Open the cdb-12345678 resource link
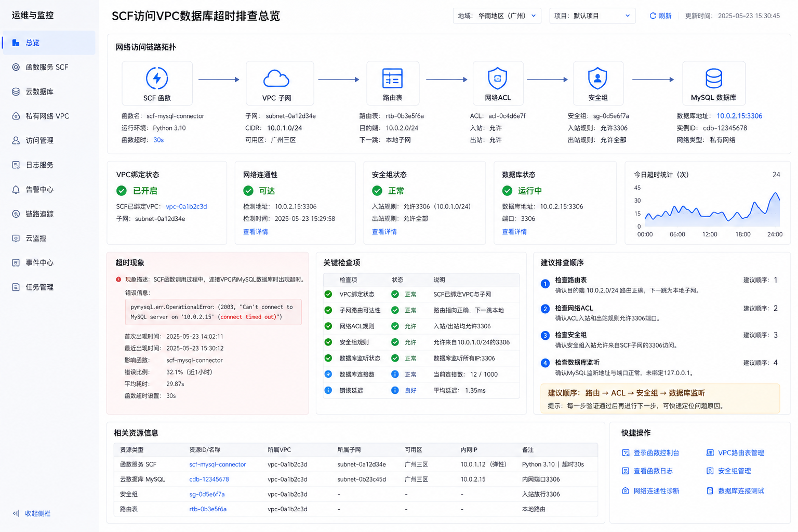798x532 pixels. click(x=209, y=480)
